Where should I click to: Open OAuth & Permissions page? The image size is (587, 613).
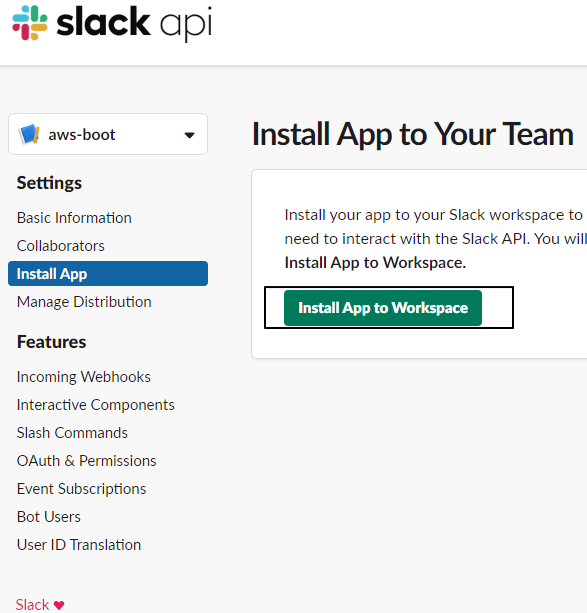[x=86, y=461]
